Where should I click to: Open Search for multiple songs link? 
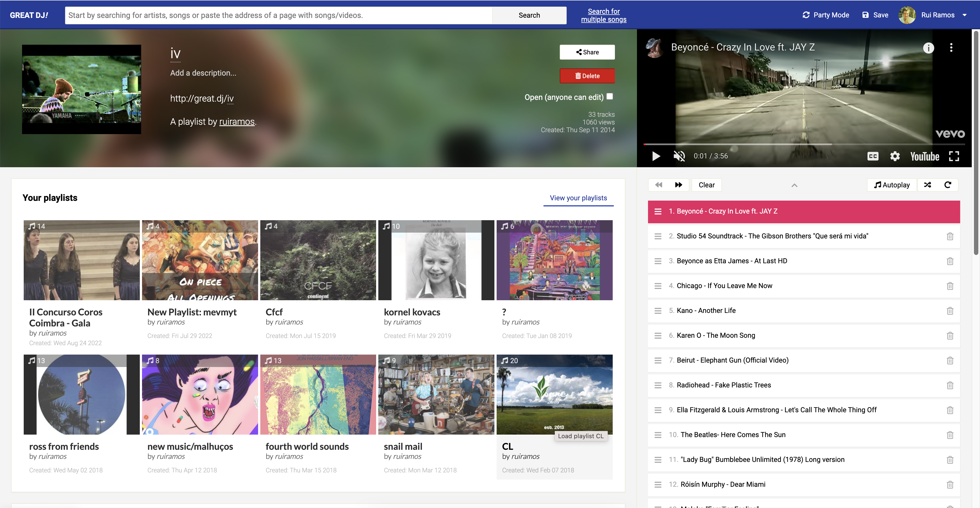(x=603, y=15)
